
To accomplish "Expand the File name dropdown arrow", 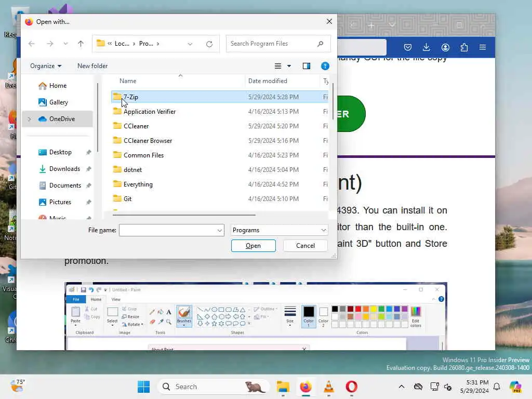I will (220, 230).
